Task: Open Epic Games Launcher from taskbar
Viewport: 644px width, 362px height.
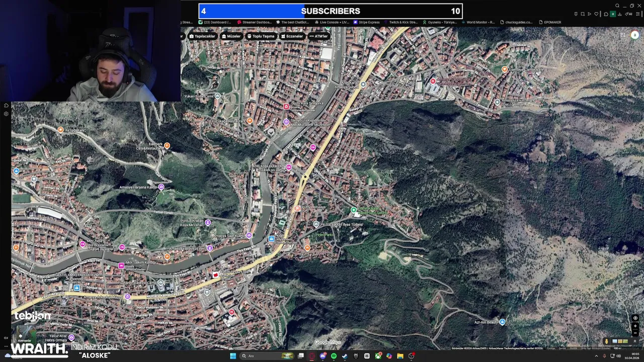Action: click(356, 356)
